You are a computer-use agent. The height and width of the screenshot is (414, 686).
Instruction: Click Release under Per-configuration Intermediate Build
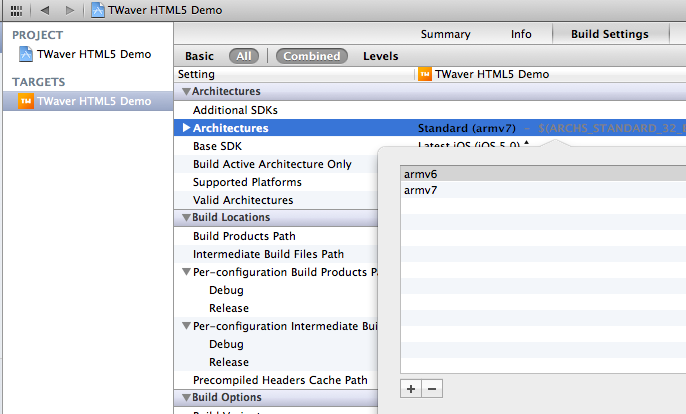(229, 362)
